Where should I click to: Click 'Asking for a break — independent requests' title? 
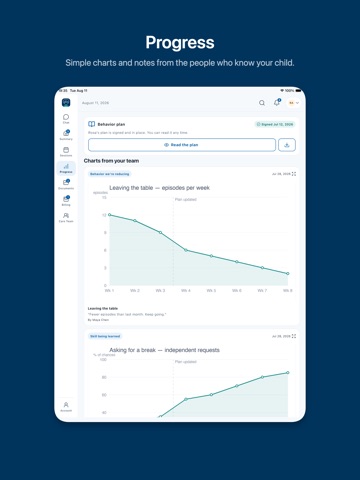(164, 350)
